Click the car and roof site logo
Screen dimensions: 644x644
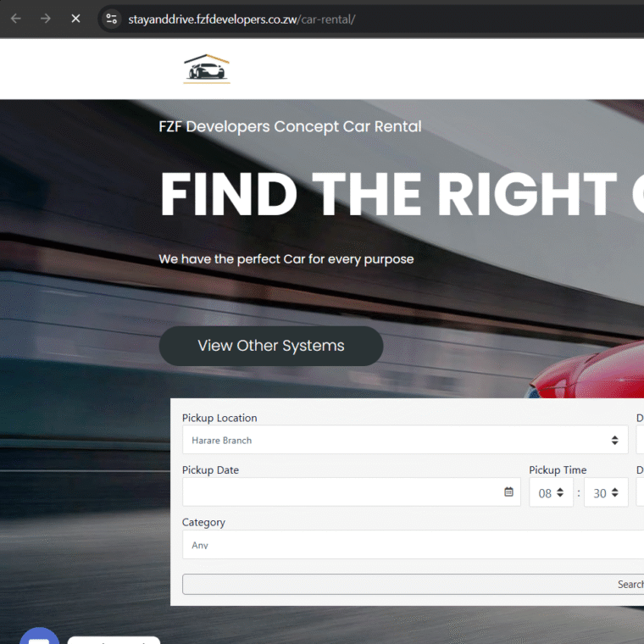click(x=207, y=69)
